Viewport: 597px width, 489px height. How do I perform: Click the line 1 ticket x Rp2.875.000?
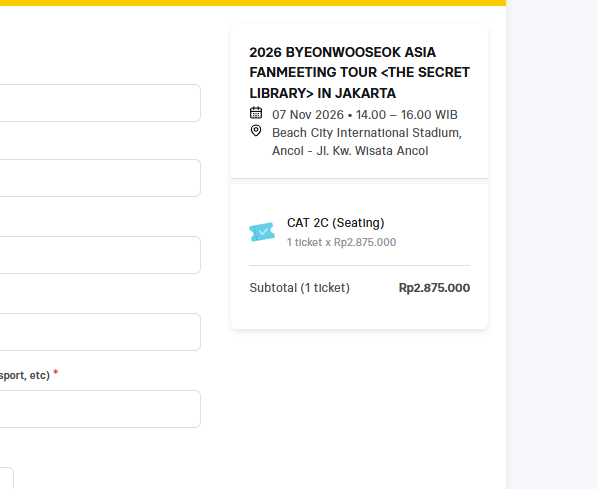(x=342, y=242)
